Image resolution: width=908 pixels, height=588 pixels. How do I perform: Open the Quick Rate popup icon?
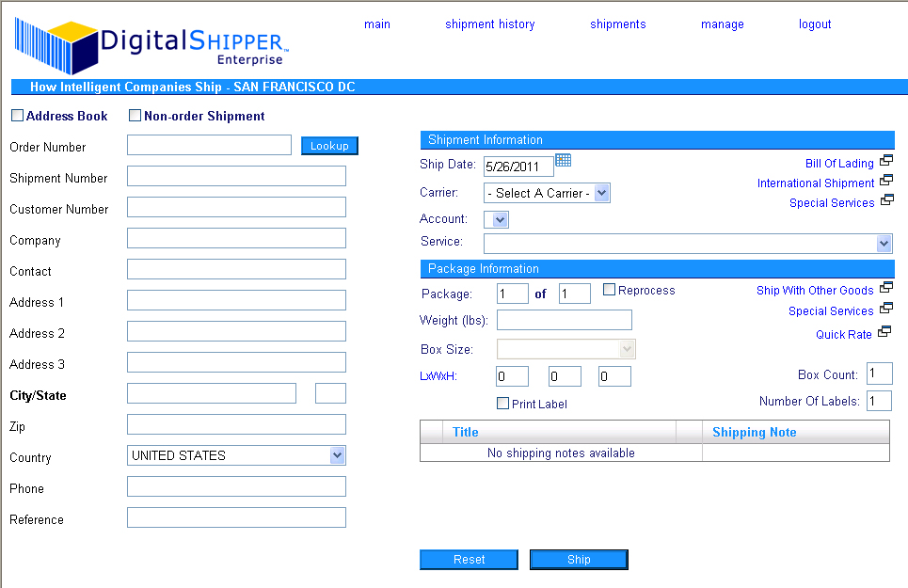(884, 330)
